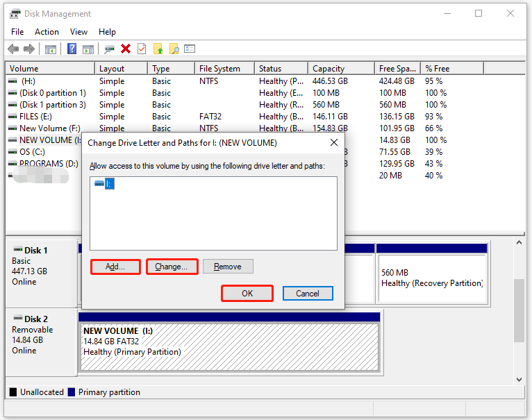Confirm the dialog with OK
This screenshot has height=420, width=532.
coord(247,294)
